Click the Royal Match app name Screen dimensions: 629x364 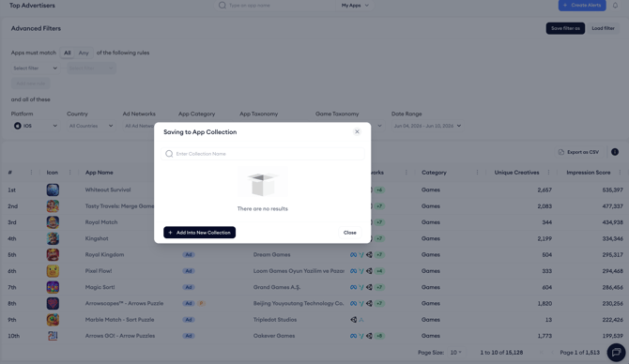(x=101, y=222)
